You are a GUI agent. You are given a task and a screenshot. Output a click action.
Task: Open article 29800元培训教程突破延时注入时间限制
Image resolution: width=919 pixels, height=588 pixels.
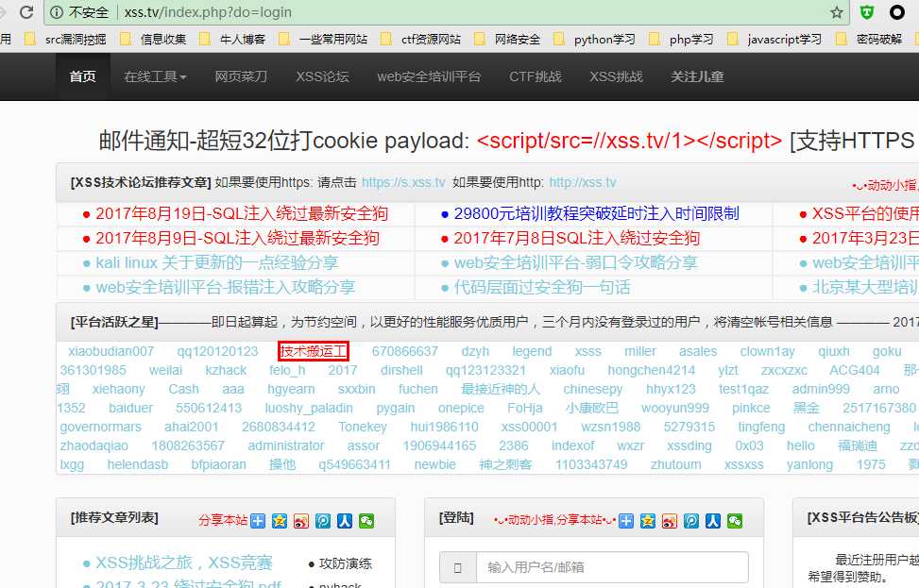597,213
